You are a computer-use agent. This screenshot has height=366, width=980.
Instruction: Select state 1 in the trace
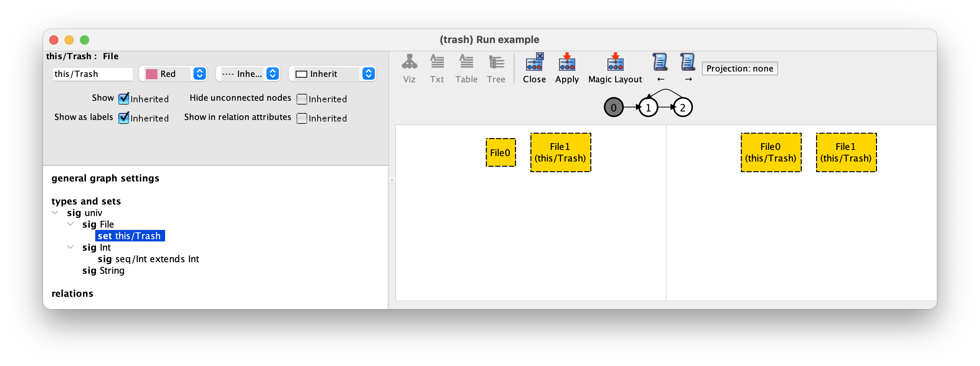648,107
